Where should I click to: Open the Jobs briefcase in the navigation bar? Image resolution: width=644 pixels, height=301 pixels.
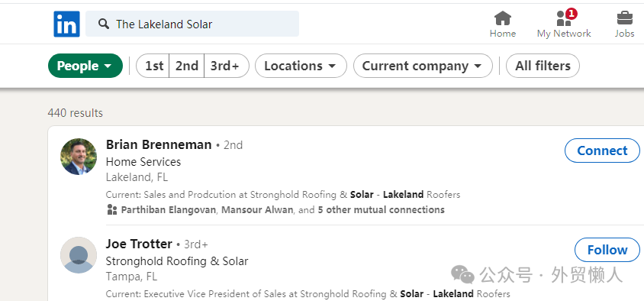624,24
